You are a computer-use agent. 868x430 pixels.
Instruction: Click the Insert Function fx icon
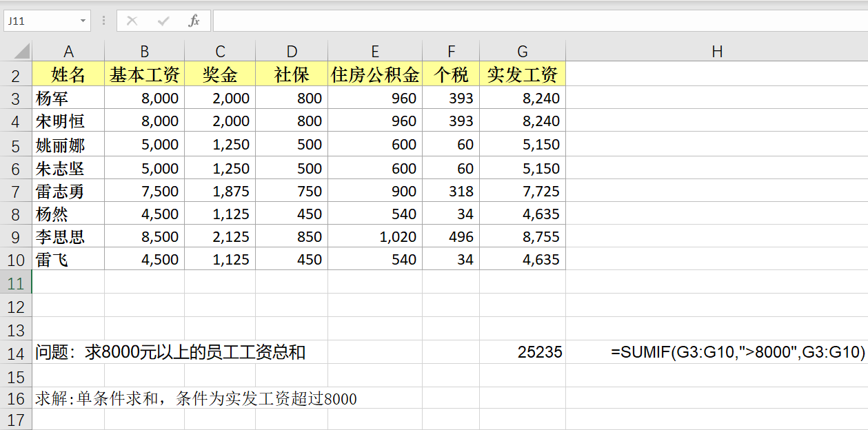point(194,21)
